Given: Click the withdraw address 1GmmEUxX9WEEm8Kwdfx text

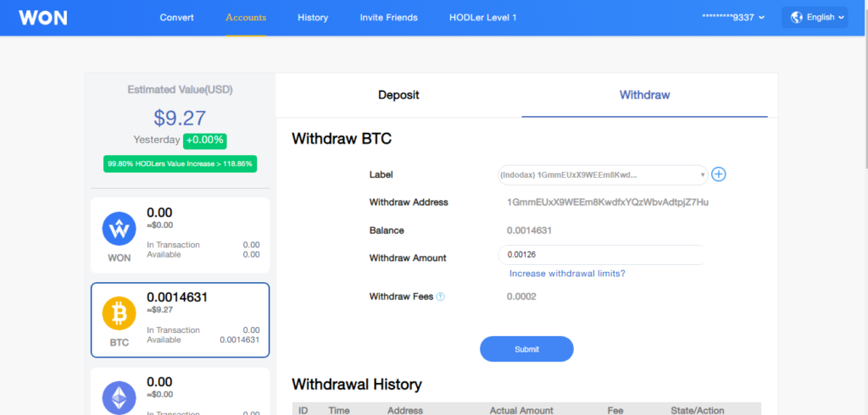Looking at the screenshot, I should [x=608, y=202].
